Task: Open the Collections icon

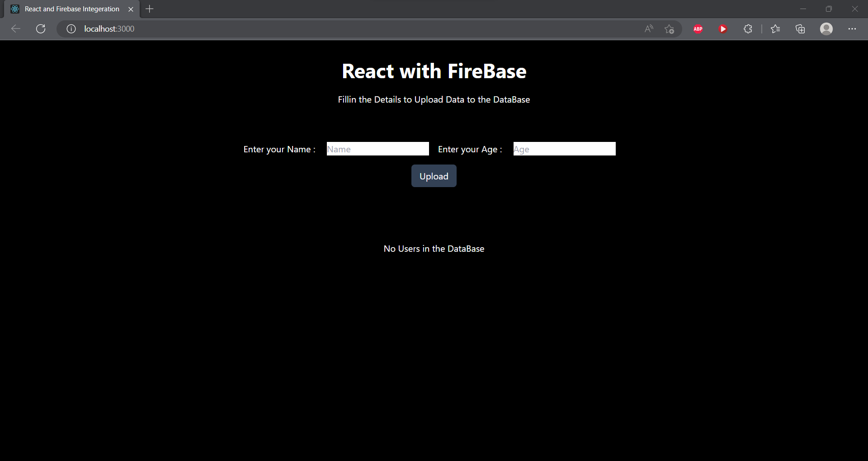Action: pyautogui.click(x=800, y=28)
